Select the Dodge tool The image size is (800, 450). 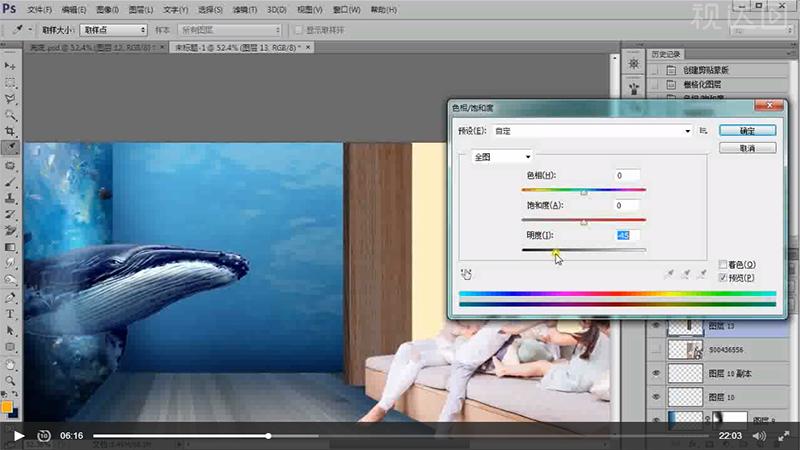pyautogui.click(x=10, y=279)
